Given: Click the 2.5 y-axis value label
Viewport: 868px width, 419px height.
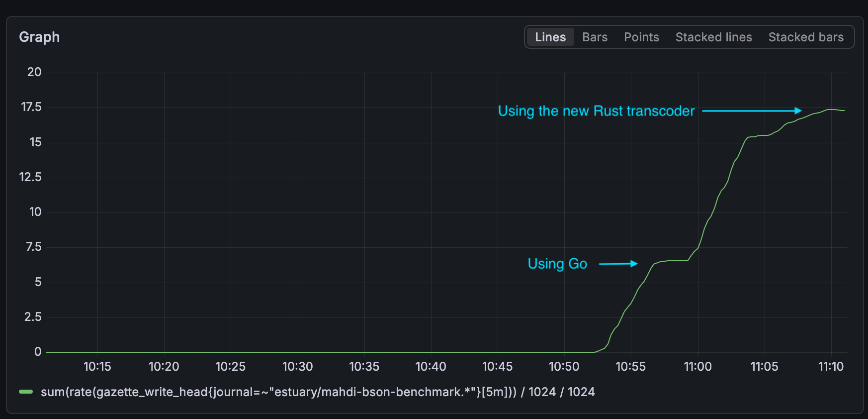Looking at the screenshot, I should click(33, 317).
